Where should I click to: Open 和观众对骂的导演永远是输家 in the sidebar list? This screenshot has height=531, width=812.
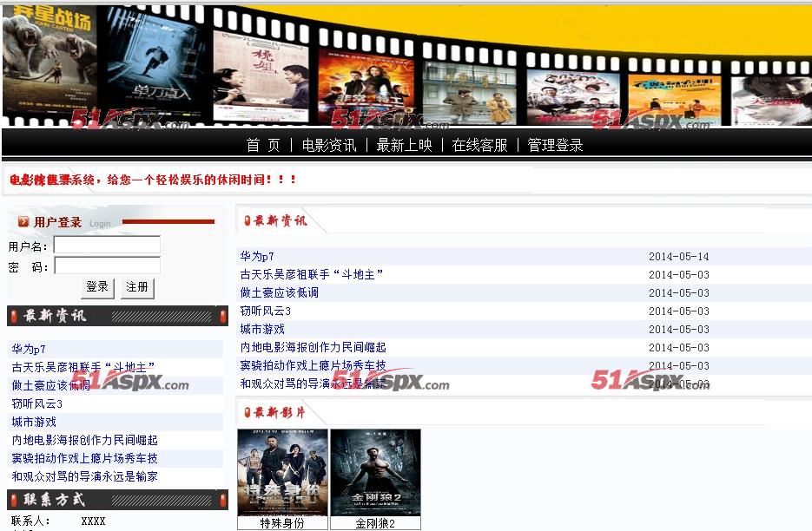tap(84, 476)
